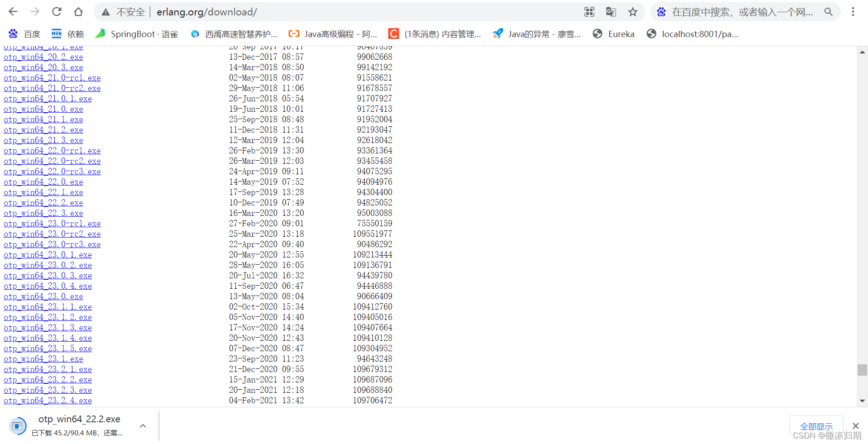868x444 pixels.
Task: Expand options for otp_win64_22.2.exe download
Action: [143, 426]
